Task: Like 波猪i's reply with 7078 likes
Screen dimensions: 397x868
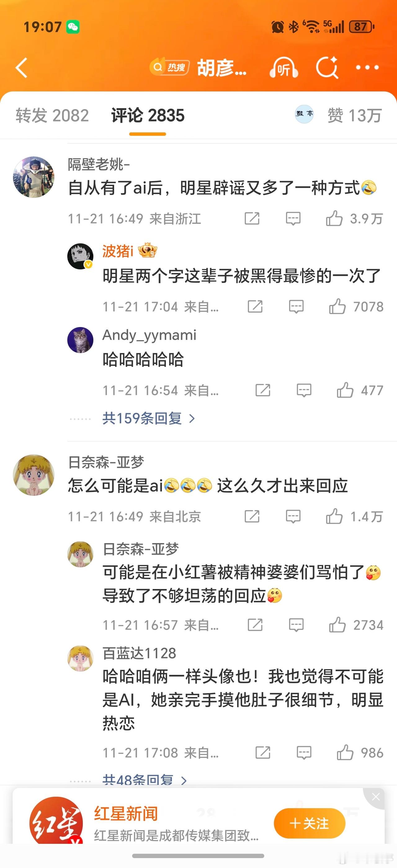Action: coord(356,307)
